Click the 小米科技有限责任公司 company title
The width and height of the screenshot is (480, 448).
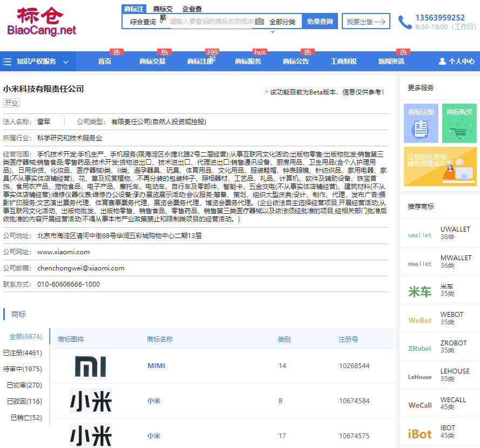(44, 89)
